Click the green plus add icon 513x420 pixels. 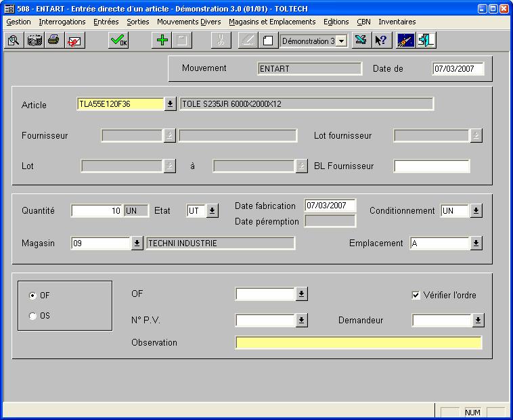pos(162,41)
